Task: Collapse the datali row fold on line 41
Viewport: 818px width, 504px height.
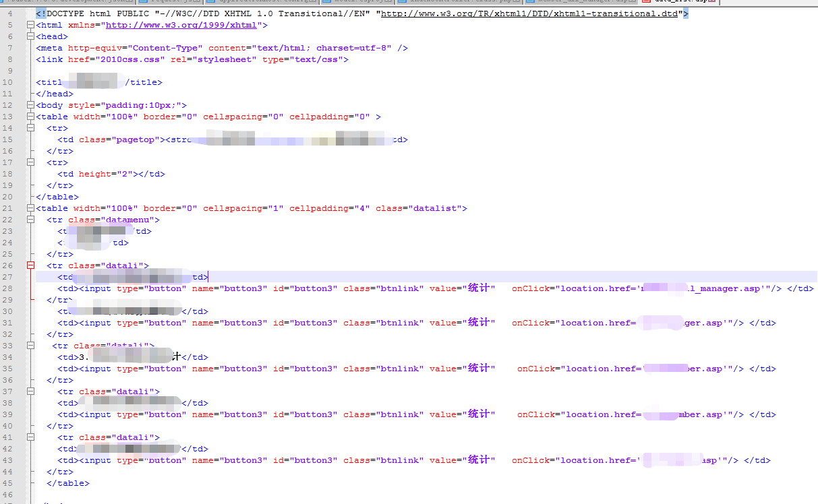Action: [30, 437]
